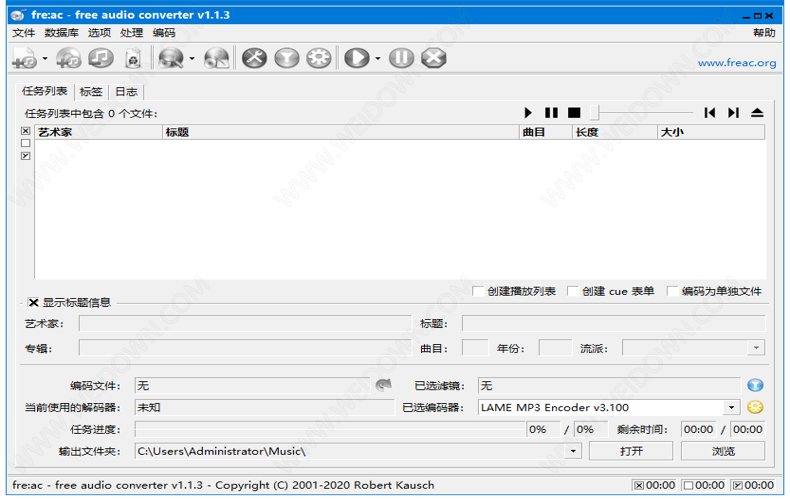Start encoding with the toolbar play icon
Viewport: 790px width, 500px height.
click(356, 59)
